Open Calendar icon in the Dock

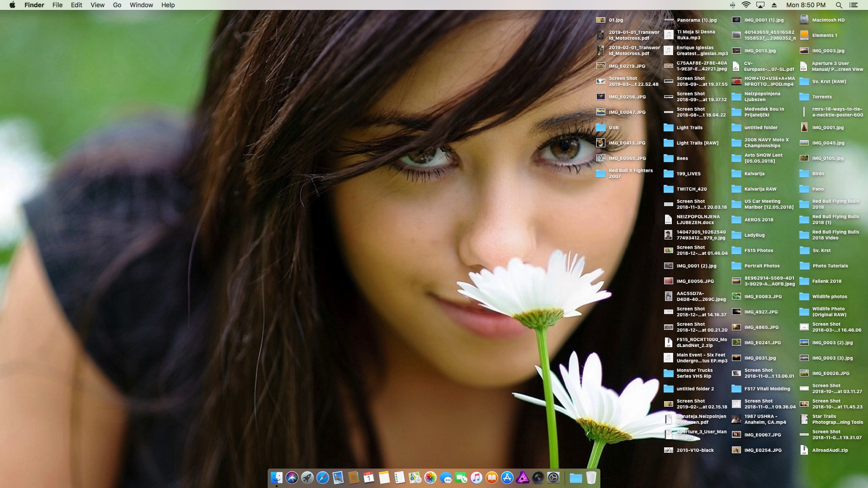(369, 478)
